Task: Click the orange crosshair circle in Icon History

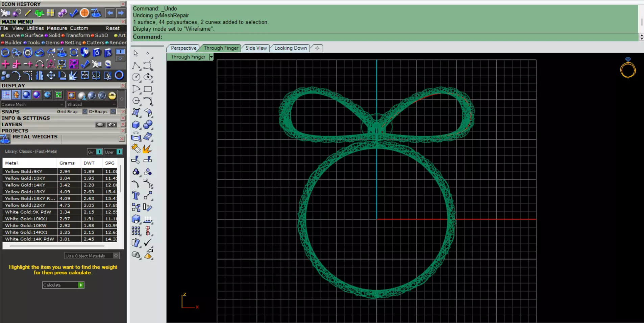Action: pyautogui.click(x=84, y=13)
